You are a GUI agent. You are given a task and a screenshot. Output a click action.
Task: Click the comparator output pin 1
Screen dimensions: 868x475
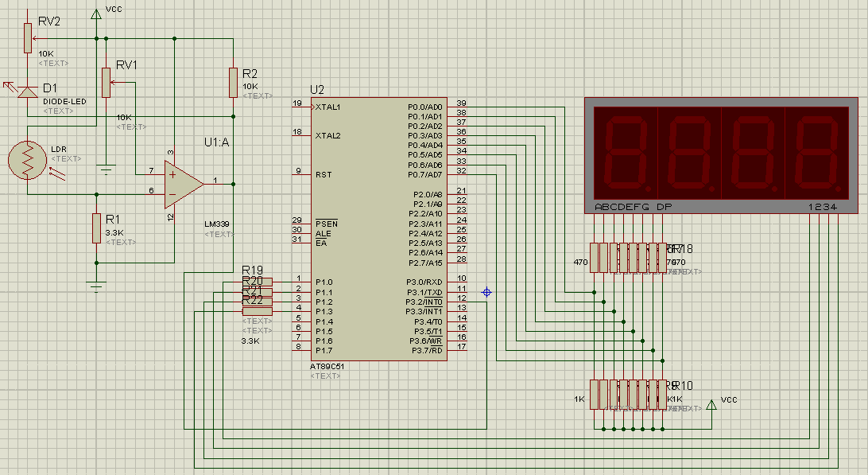click(215, 181)
